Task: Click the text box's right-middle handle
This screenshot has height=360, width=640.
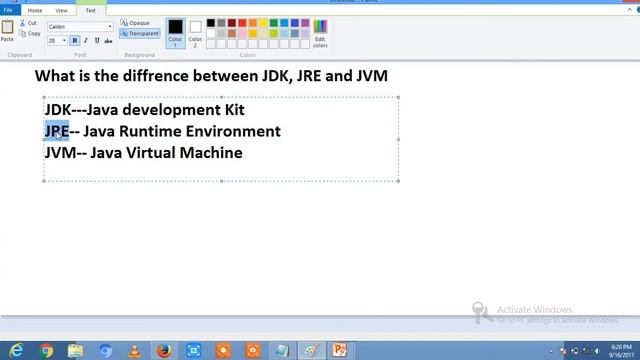Action: click(x=398, y=139)
